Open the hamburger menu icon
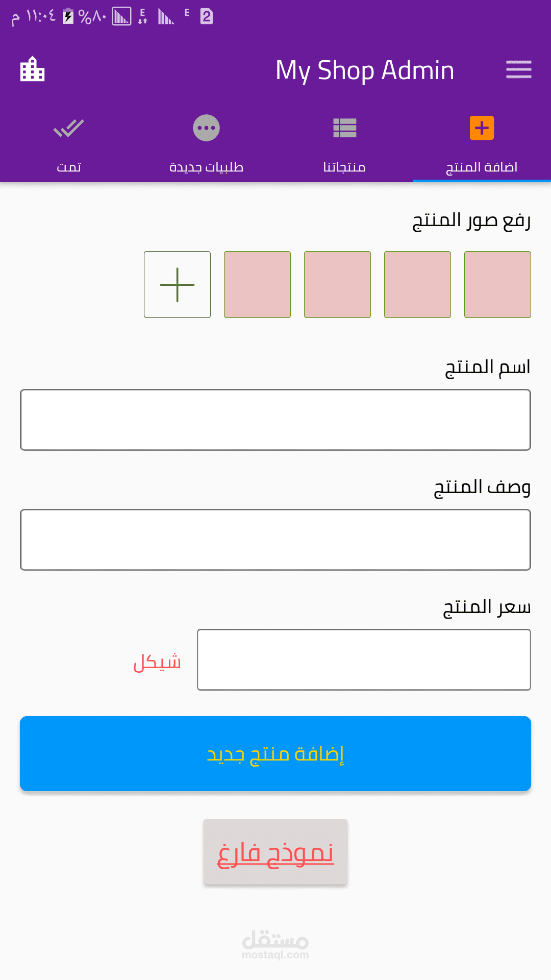551x980 pixels. click(x=518, y=70)
